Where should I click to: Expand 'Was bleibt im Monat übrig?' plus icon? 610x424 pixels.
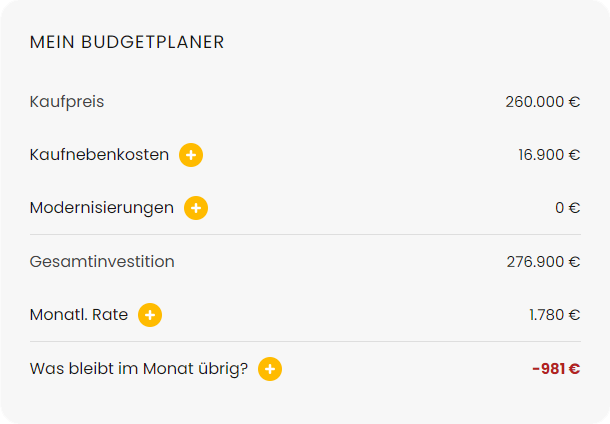tap(270, 369)
